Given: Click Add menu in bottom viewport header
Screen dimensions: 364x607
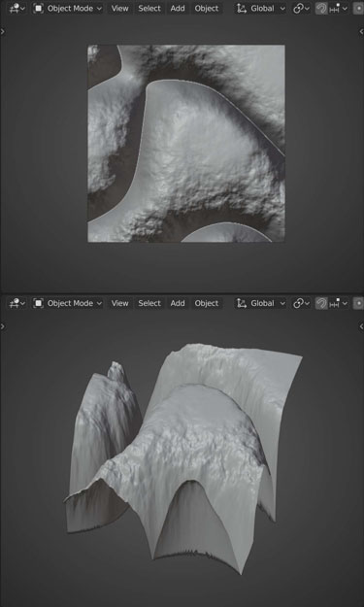Looking at the screenshot, I should [178, 303].
